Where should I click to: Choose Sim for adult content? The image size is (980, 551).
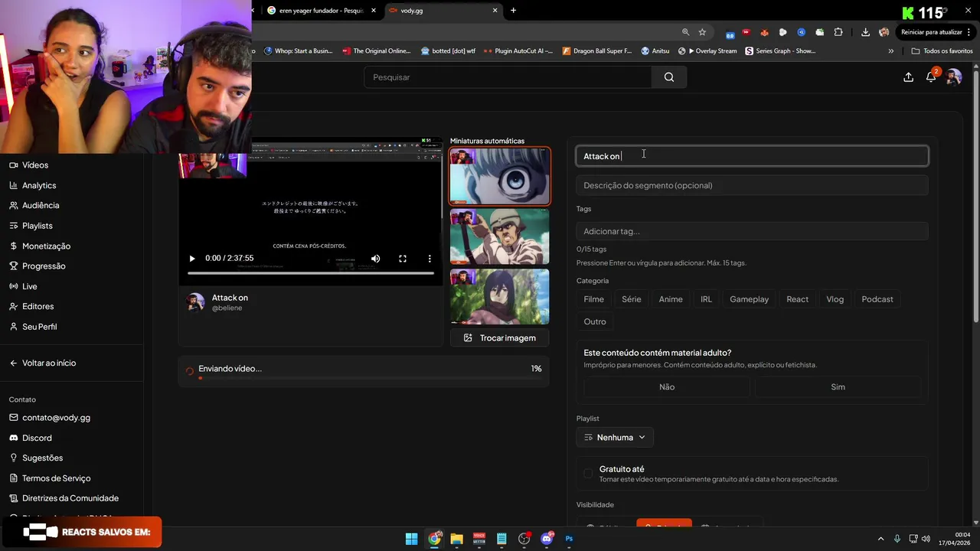[x=838, y=387]
